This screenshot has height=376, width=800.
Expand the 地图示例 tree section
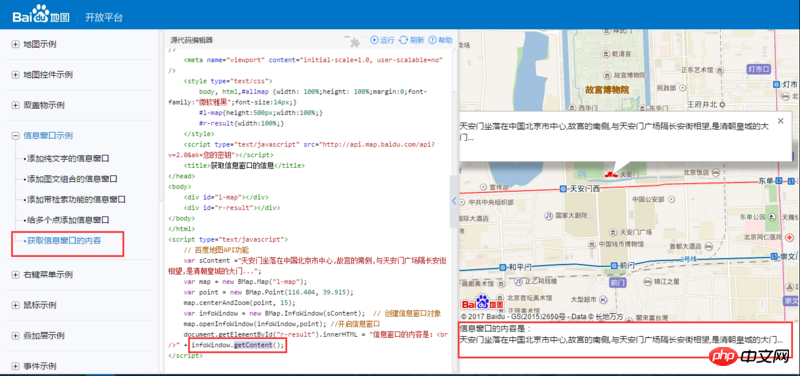[15, 44]
